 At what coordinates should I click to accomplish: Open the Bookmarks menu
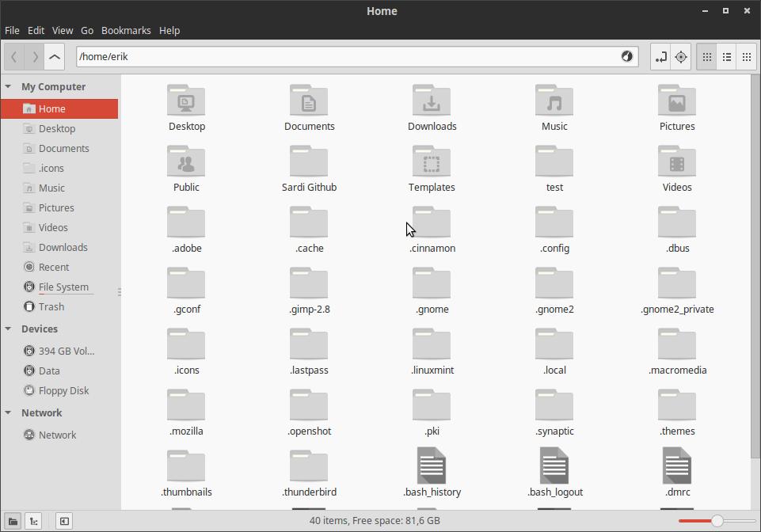(x=126, y=30)
